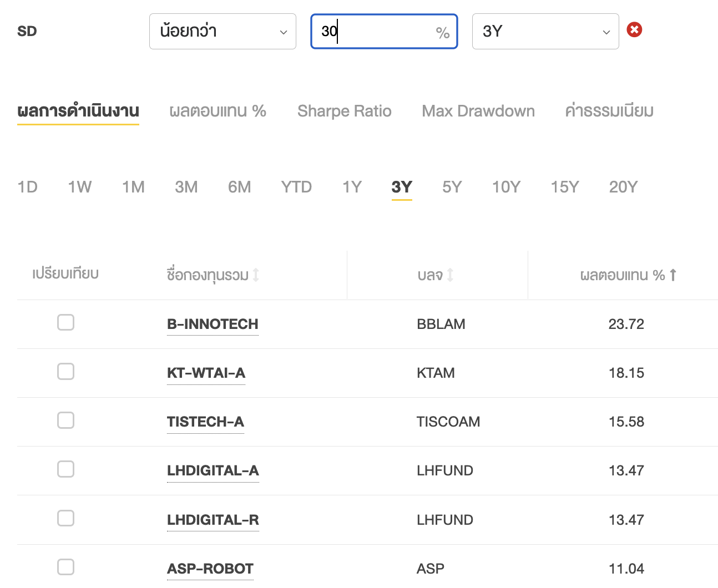The image size is (718, 588).
Task: Click the 18.15 return value
Action: [x=626, y=373]
